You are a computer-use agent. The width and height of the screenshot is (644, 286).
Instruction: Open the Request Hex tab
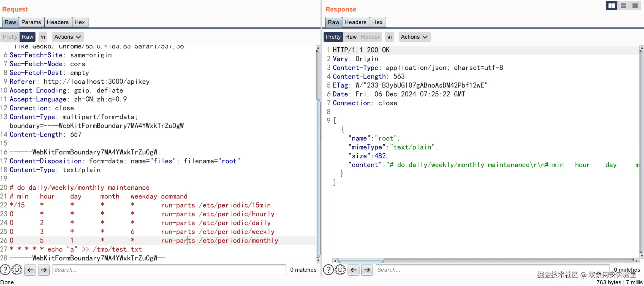(x=80, y=22)
